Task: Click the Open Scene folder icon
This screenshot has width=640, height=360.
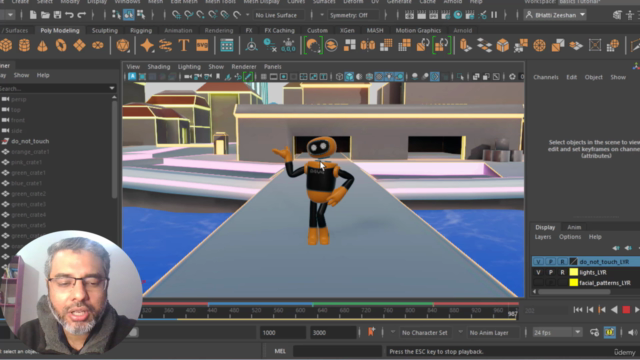Action: coord(45,15)
